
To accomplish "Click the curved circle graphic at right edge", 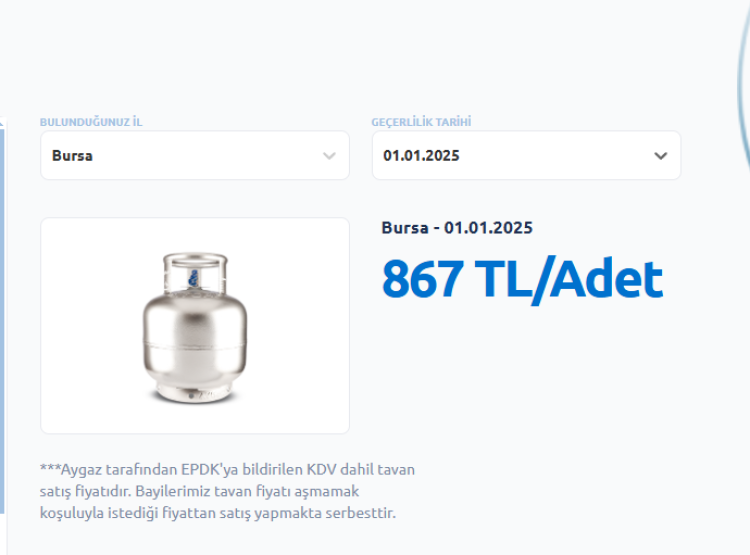I will 744,86.
